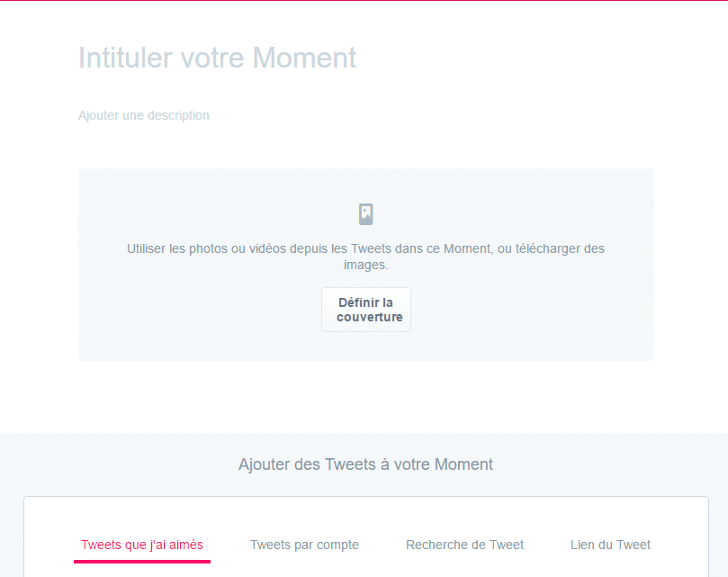728x577 pixels.
Task: Focus the 'Intituler votre Moment' title field
Action: 217,59
